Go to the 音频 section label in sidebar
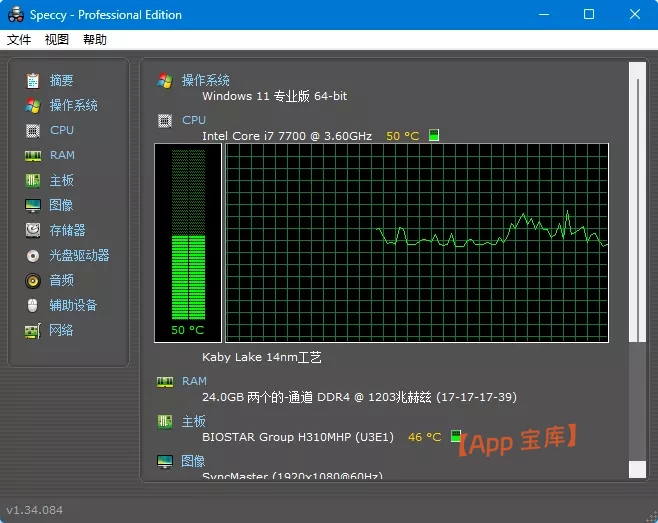 pyautogui.click(x=61, y=280)
